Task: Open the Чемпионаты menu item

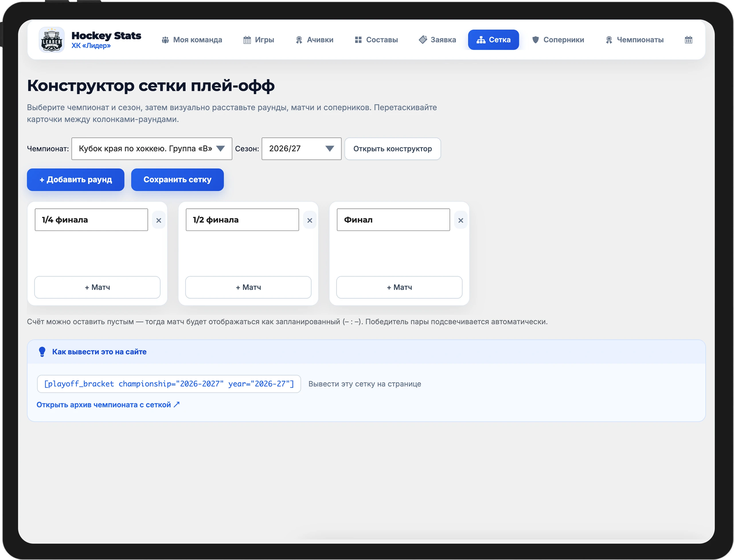Action: point(635,40)
